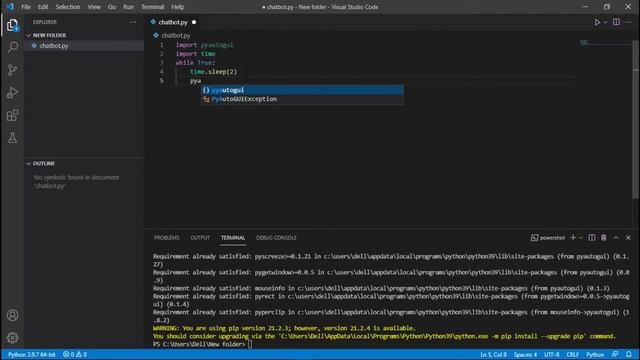
Task: Split the editor to the right
Action: click(x=616, y=22)
